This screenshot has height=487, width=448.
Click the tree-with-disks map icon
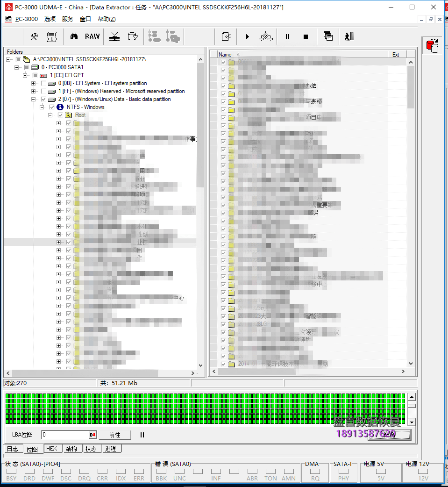click(173, 36)
